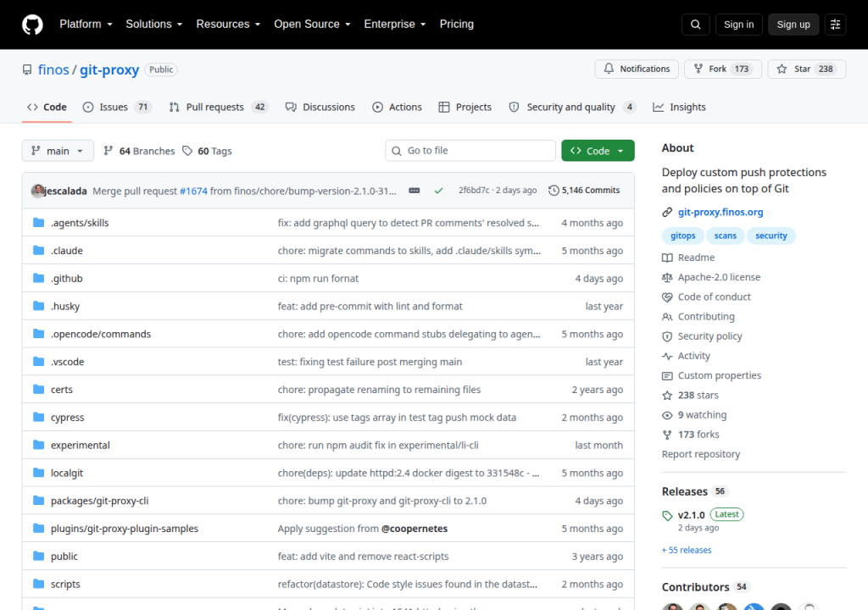868x610 pixels.
Task: Click the history clock icon by 5,146 Commits
Action: (554, 191)
